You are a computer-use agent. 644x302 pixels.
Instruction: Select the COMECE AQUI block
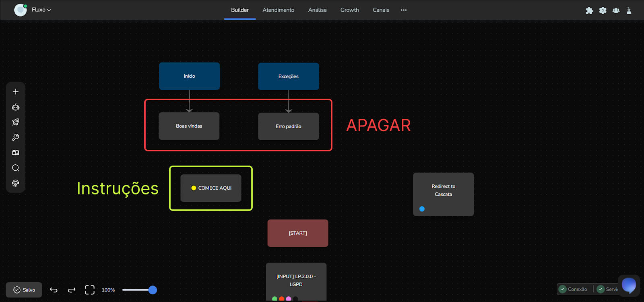pyautogui.click(x=211, y=188)
